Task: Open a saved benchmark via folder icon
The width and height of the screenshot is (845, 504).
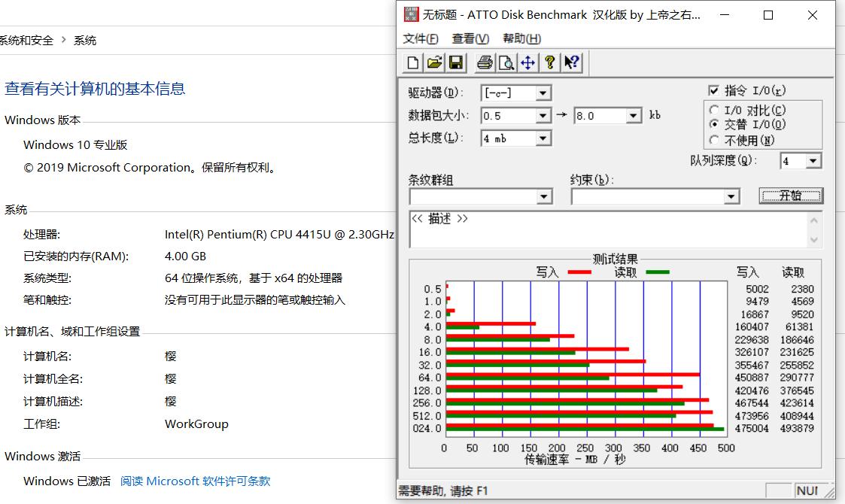Action: coord(433,62)
